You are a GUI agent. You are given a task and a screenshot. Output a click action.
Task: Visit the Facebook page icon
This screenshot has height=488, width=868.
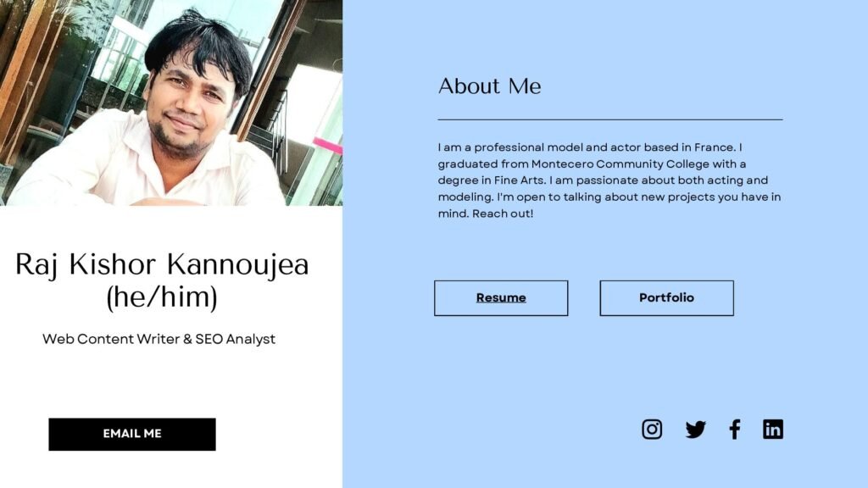coord(734,430)
